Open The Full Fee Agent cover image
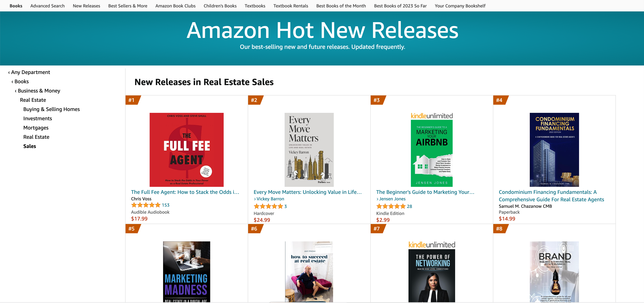The height and width of the screenshot is (303, 644). pos(186,150)
